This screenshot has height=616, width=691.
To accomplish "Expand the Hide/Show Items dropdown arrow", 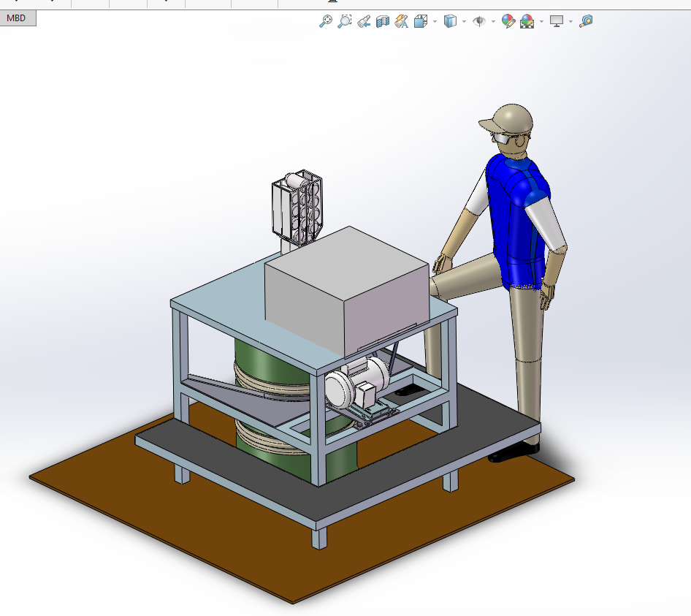I will [x=493, y=21].
